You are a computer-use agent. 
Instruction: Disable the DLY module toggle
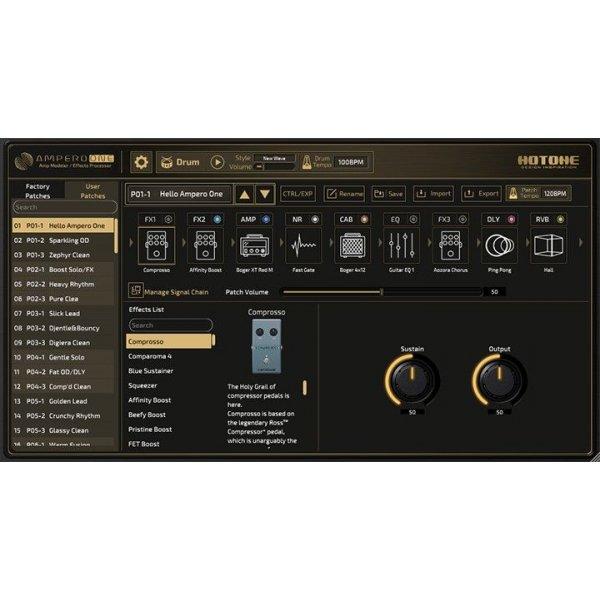[x=512, y=218]
